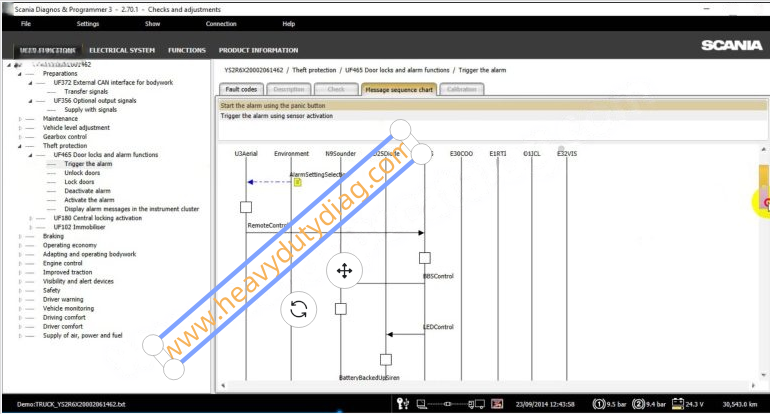Click the BatteryBackedUpSiren message label
770x414 pixels.
pyautogui.click(x=369, y=378)
